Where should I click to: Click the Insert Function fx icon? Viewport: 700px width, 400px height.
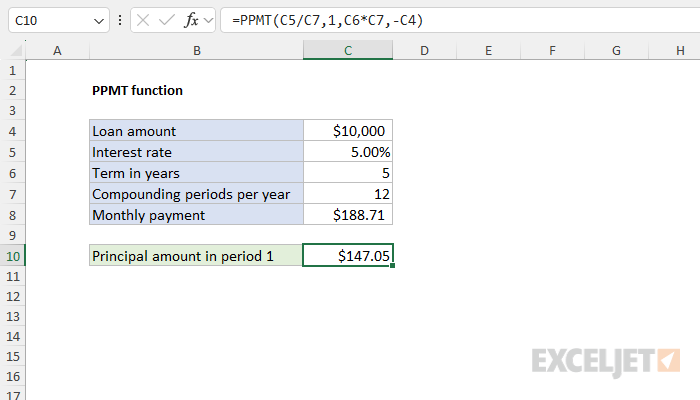coord(191,20)
